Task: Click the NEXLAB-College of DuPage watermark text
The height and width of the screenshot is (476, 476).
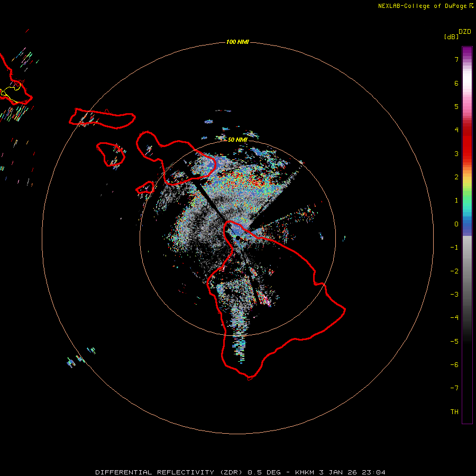Action: [x=425, y=6]
